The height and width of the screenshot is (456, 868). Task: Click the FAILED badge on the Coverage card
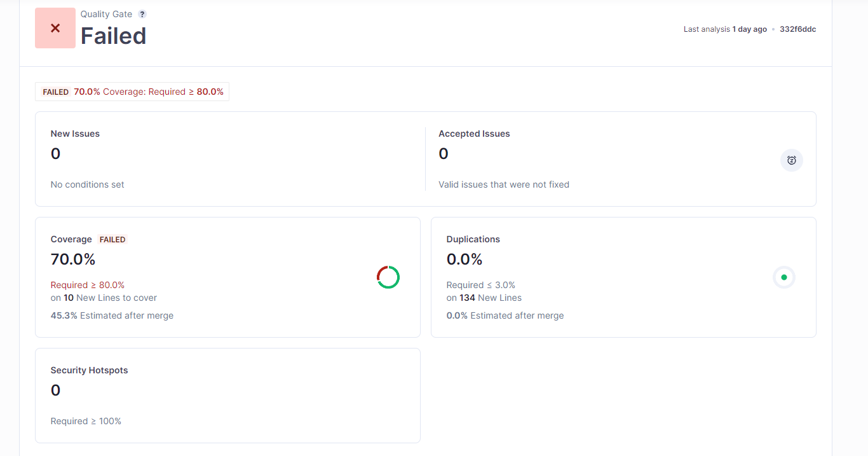coord(112,239)
